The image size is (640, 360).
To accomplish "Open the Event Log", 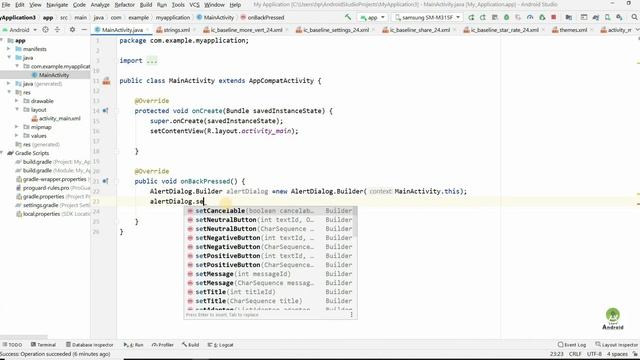I will tap(572, 345).
